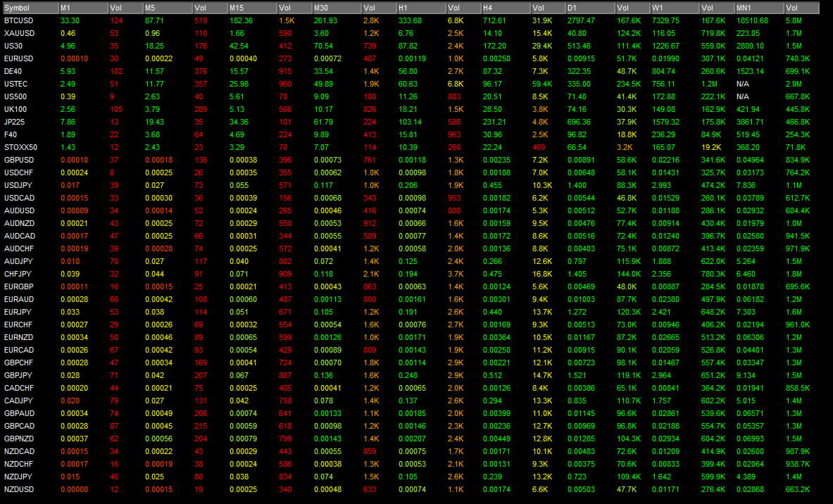Click GBPJPY MN1 value 9.134

click(x=746, y=375)
